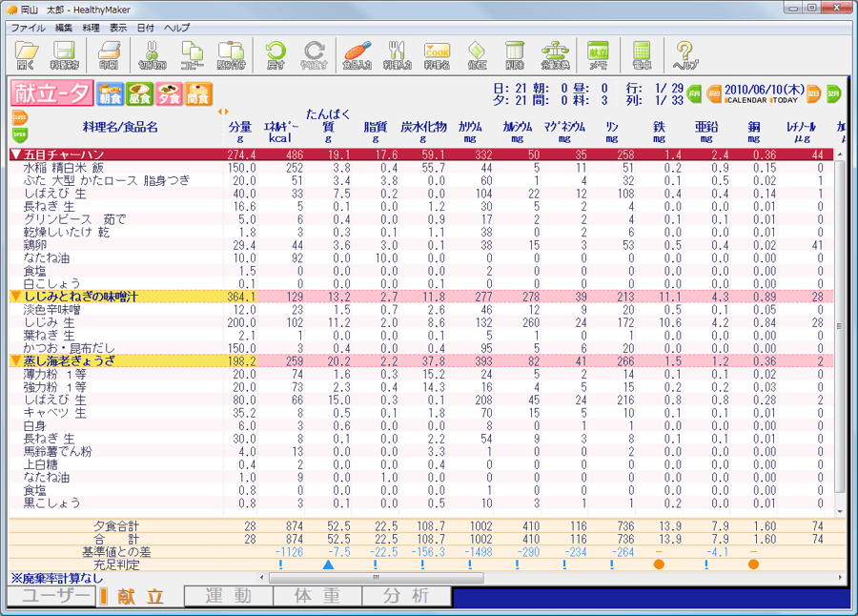Click the date 2010/06/10(木) display
Image resolution: width=858 pixels, height=616 pixels.
(764, 90)
